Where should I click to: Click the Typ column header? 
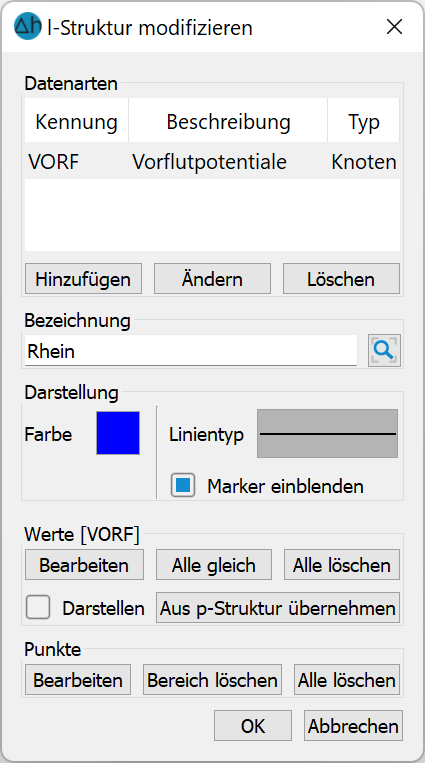[x=364, y=122]
